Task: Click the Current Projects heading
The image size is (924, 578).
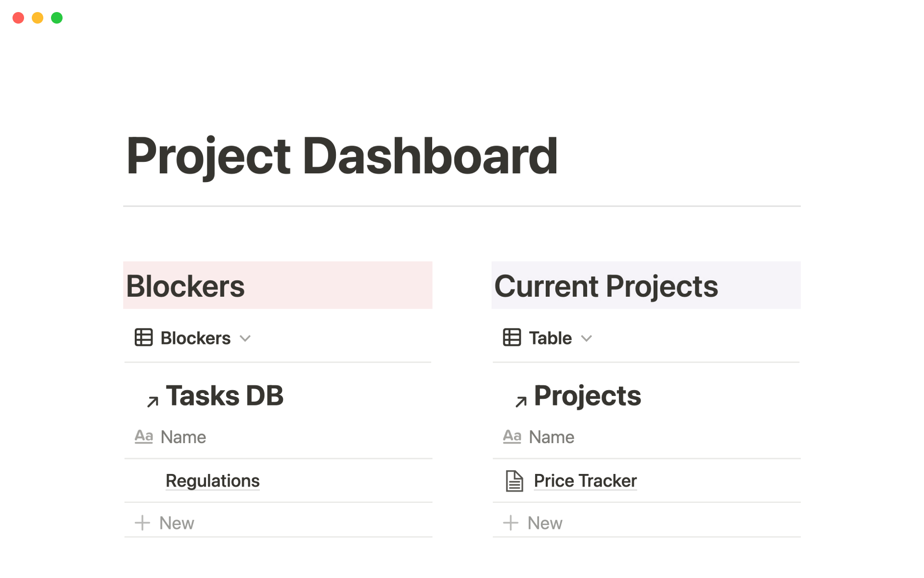Action: pos(605,285)
